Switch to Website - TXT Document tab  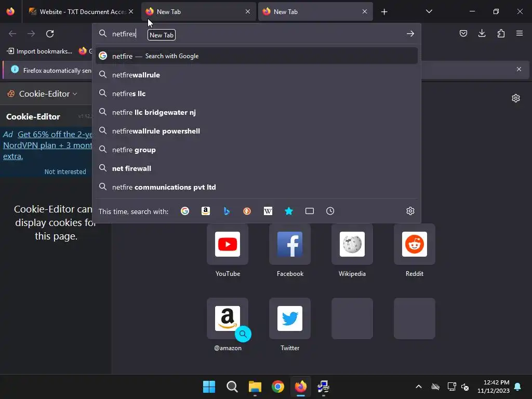[x=77, y=11]
